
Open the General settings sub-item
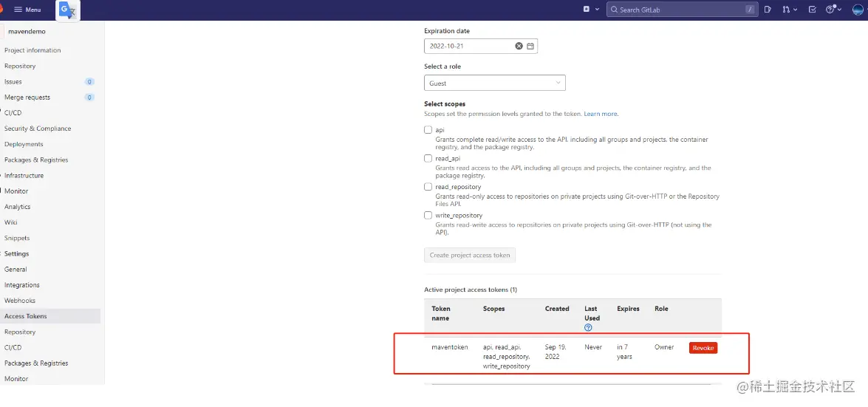pos(16,269)
